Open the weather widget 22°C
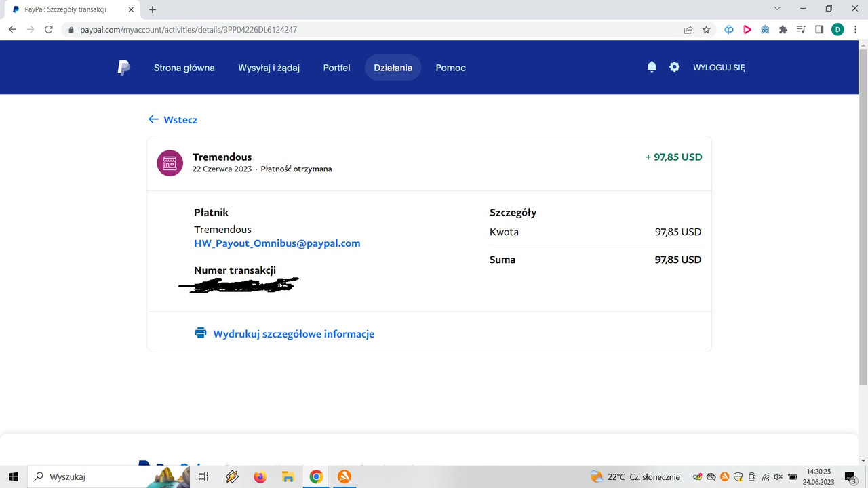 coord(634,476)
